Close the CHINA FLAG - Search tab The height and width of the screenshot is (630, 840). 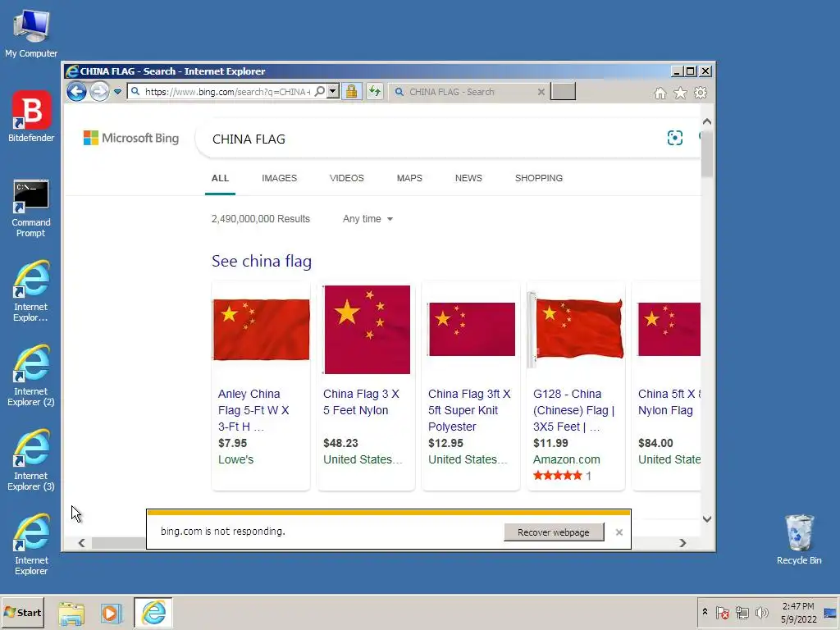click(x=541, y=92)
